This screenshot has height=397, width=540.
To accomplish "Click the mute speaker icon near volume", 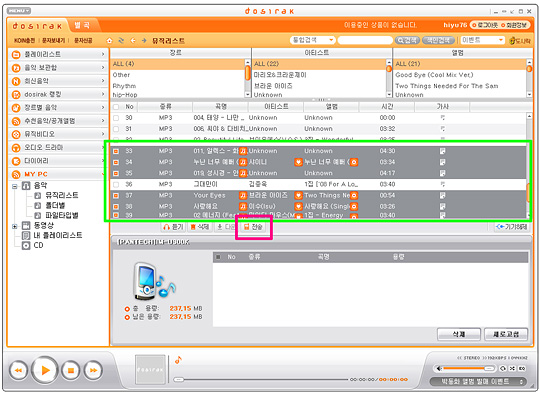I will (x=439, y=368).
